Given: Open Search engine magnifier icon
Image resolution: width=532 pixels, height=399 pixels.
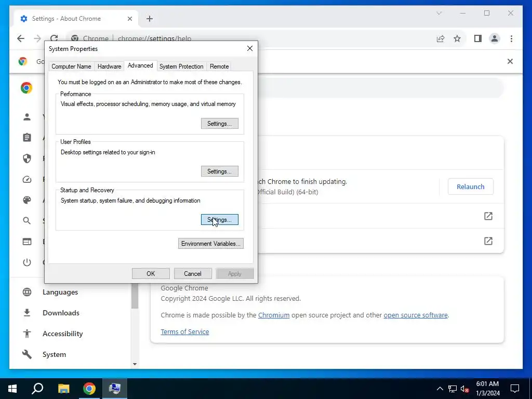Looking at the screenshot, I should pos(27,221).
